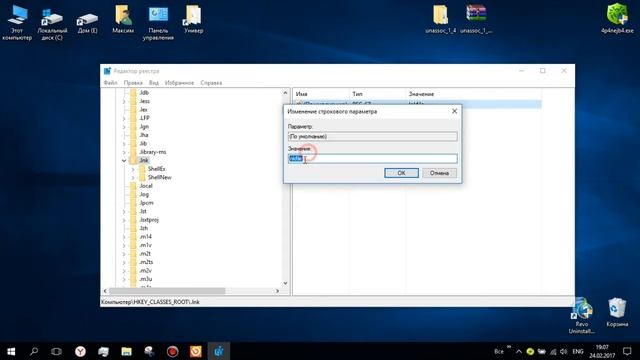
Task: Expand the .LFP registry key
Action: [x=124, y=118]
